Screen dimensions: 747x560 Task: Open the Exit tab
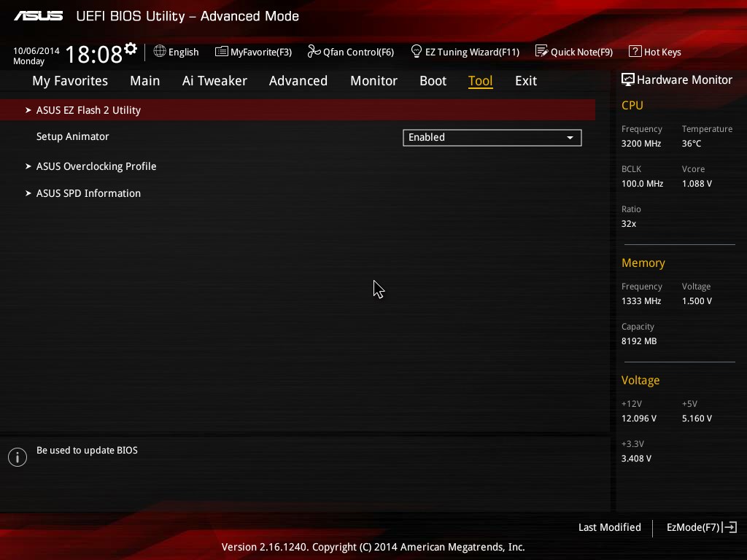tap(526, 81)
